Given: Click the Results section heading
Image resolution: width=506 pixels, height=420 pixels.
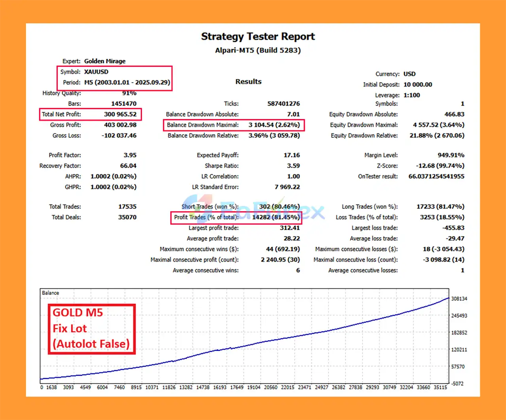Looking at the screenshot, I should click(248, 81).
